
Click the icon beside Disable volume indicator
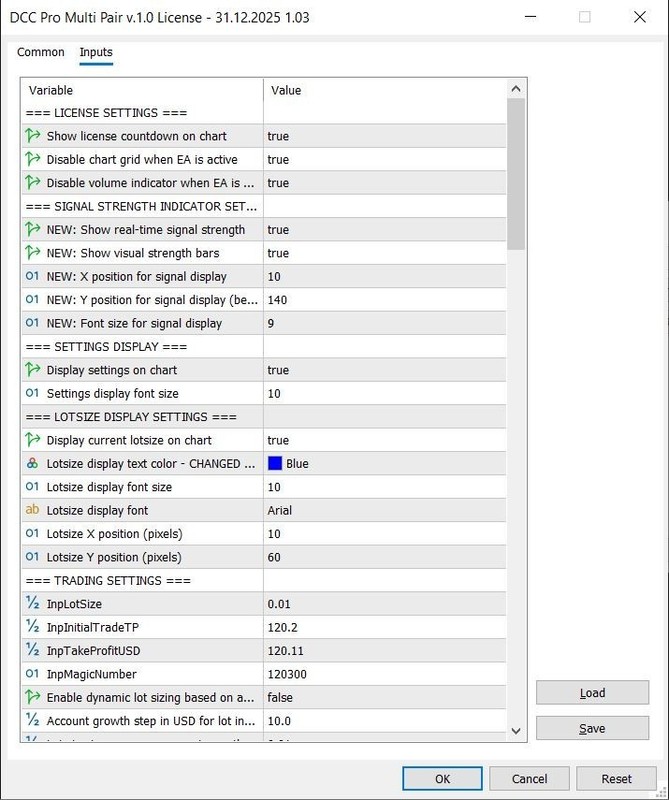[33, 183]
